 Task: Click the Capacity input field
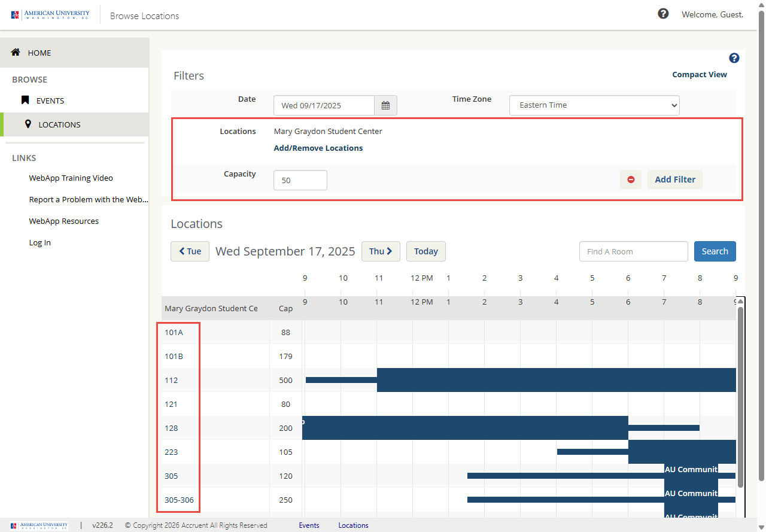point(300,180)
